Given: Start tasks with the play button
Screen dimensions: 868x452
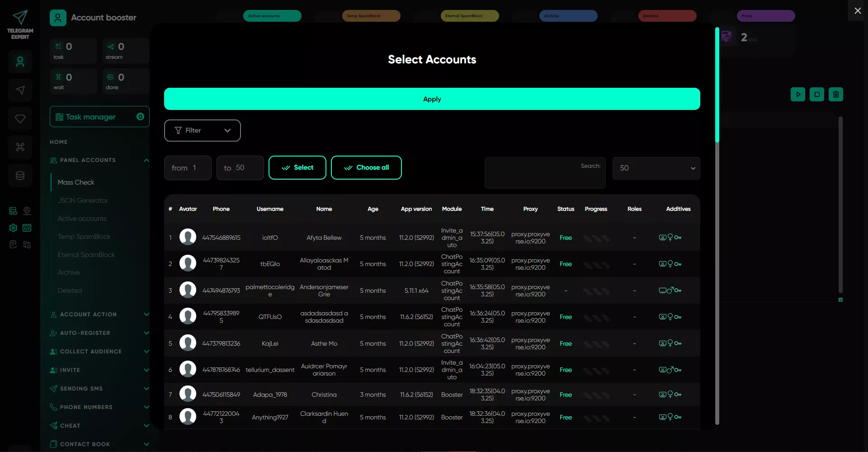Looking at the screenshot, I should point(798,95).
